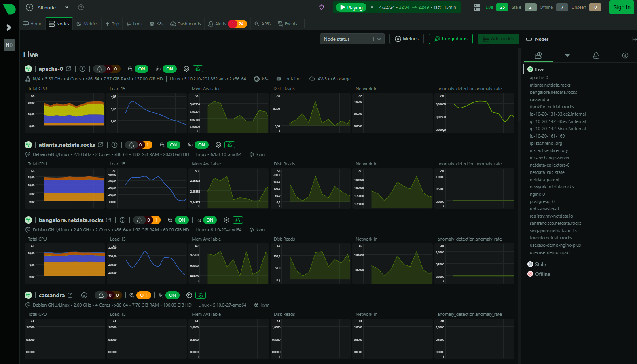
Task: Click the Integrations button
Action: (x=451, y=39)
